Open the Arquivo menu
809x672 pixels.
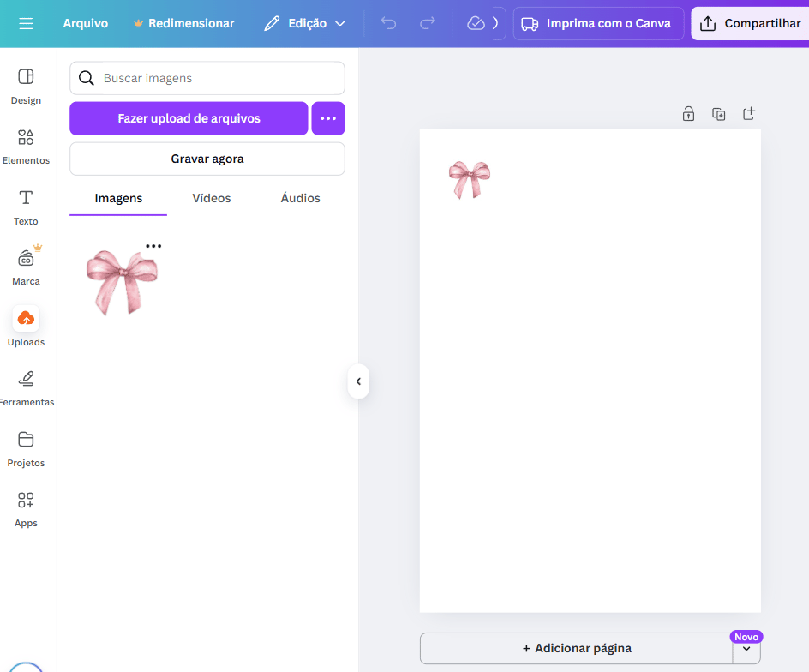coord(86,24)
